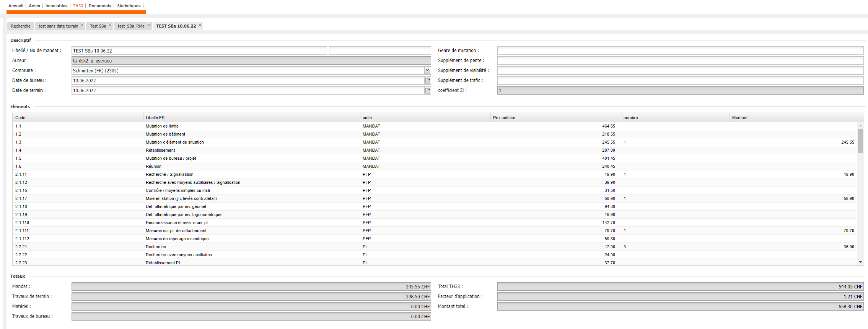
Task: Click the table scrollbar up arrow
Action: click(860, 126)
